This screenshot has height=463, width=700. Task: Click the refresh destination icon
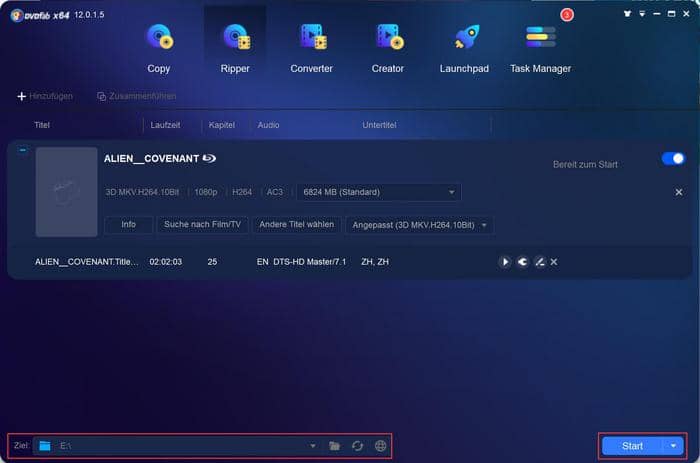pos(357,446)
